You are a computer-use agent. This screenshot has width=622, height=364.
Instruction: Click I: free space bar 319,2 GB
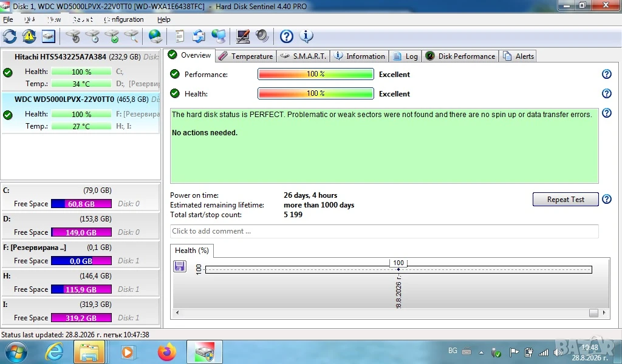[x=81, y=318]
